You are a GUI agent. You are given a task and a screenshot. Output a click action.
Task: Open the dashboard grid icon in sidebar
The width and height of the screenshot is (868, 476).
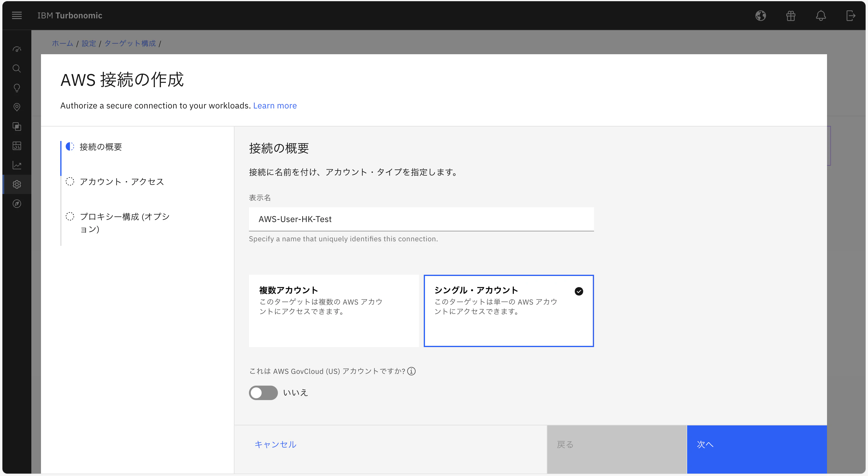pos(17,146)
